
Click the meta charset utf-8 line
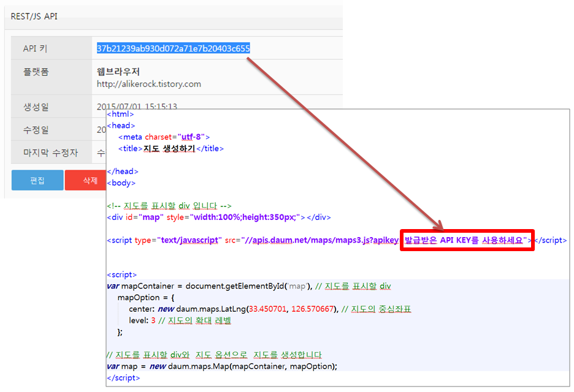(164, 137)
